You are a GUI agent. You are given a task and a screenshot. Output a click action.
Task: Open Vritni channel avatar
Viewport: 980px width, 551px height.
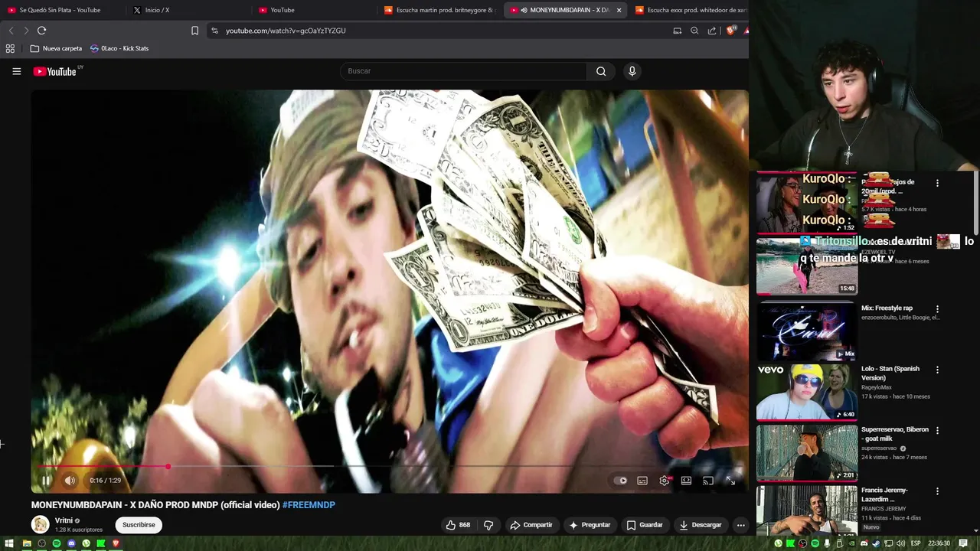click(40, 525)
